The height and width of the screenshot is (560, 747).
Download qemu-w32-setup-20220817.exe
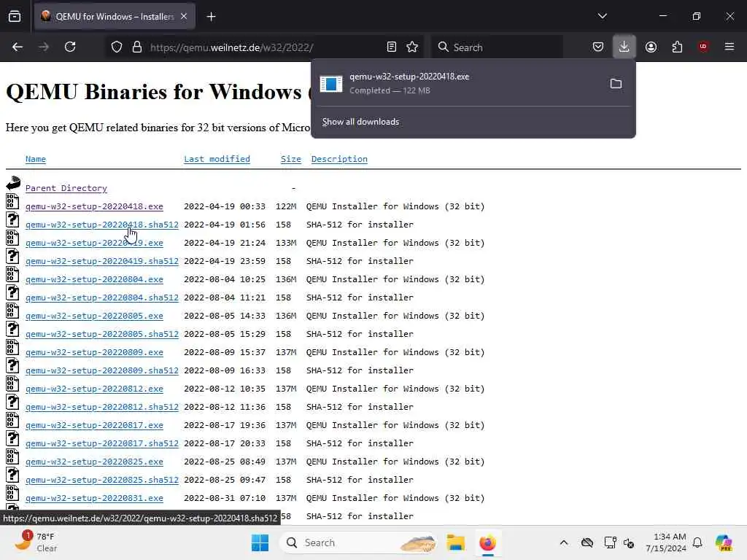pyautogui.click(x=94, y=425)
